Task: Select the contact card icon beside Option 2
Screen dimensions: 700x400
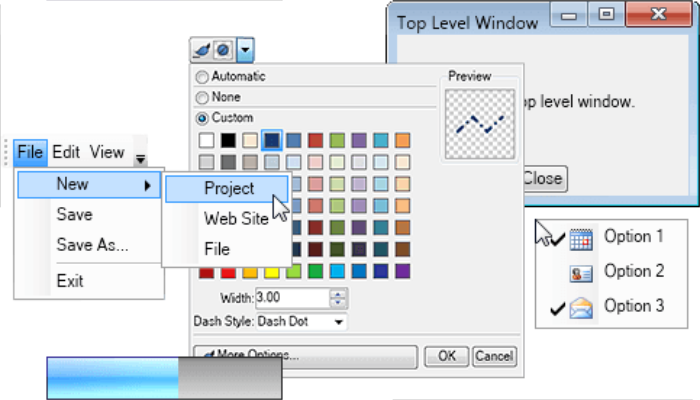Action: coord(581,273)
